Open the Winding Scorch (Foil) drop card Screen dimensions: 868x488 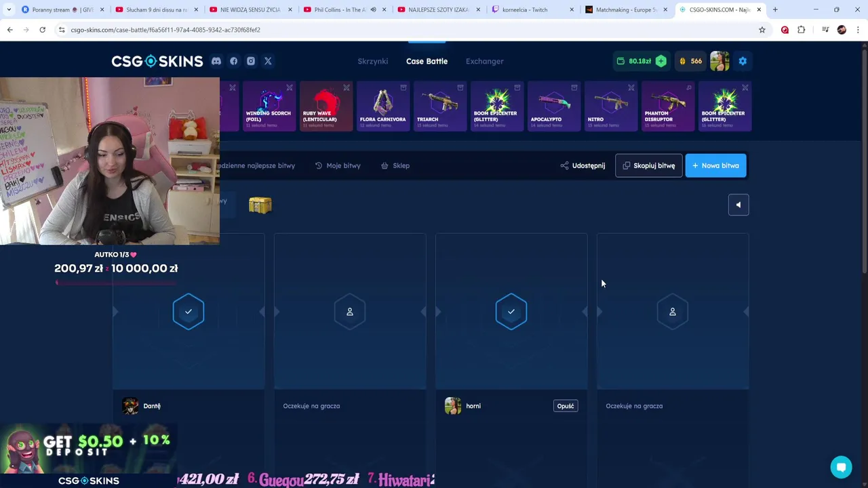click(269, 106)
